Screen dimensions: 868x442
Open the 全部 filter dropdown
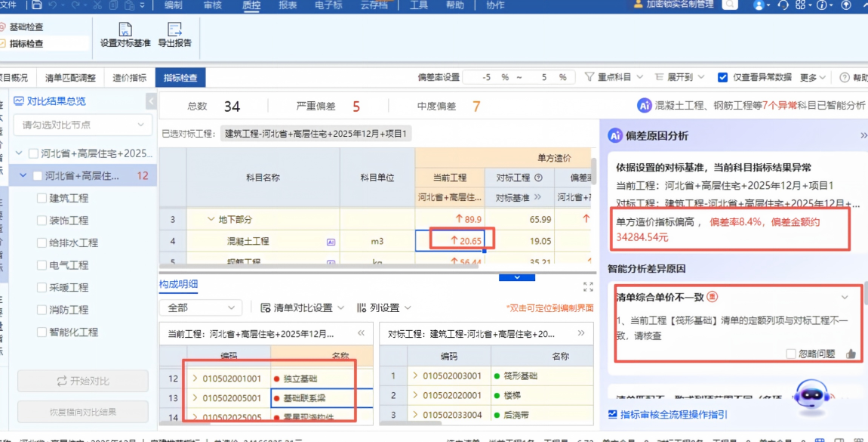click(200, 308)
